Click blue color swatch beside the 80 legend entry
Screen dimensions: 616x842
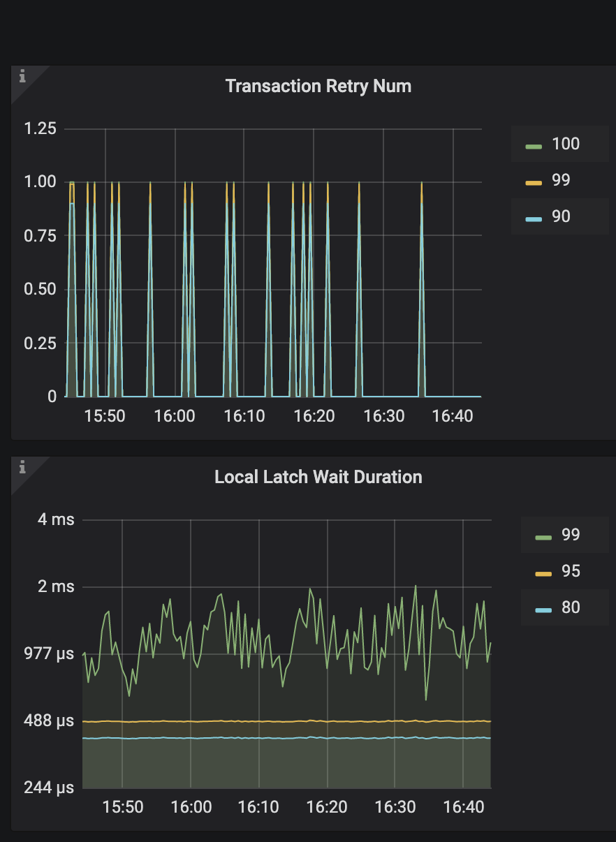(543, 609)
